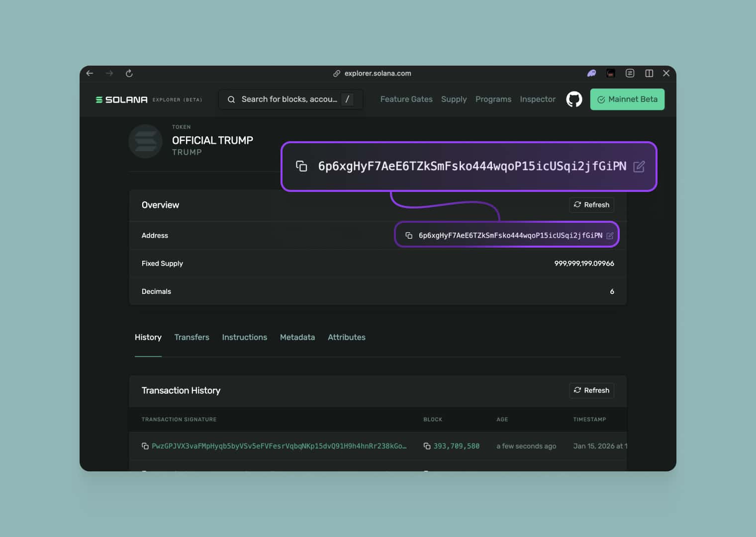Screen dimensions: 756x537
Task: Open the Feature Gates menu
Action: pyautogui.click(x=406, y=99)
